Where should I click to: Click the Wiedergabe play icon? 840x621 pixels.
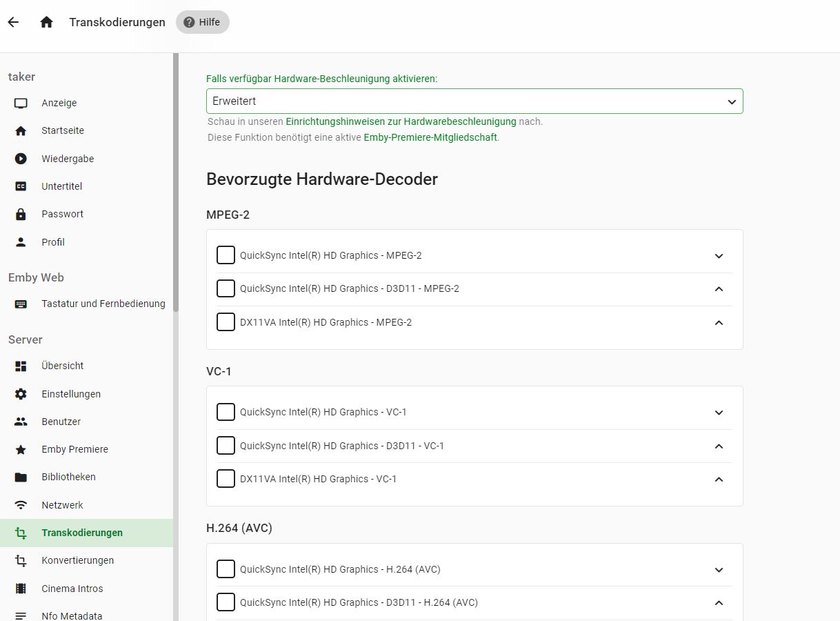(x=21, y=159)
